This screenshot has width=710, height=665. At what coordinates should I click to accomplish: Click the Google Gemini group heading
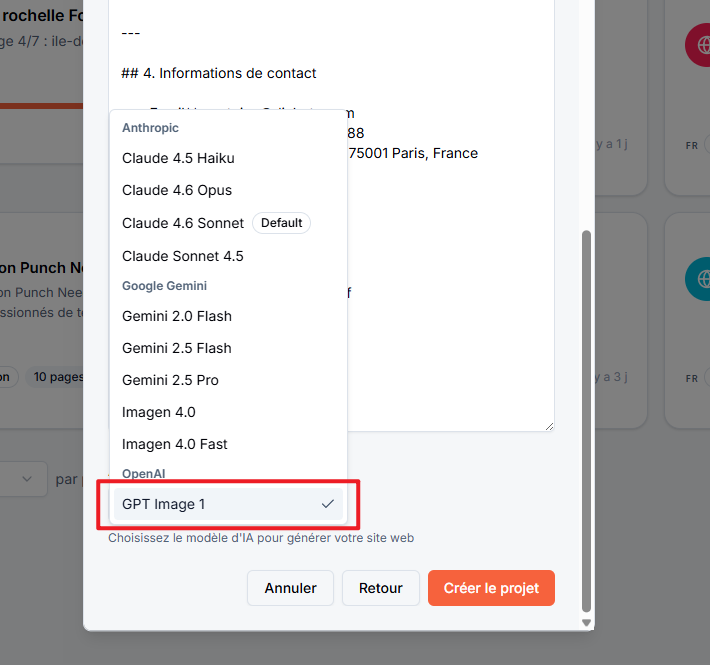click(164, 286)
